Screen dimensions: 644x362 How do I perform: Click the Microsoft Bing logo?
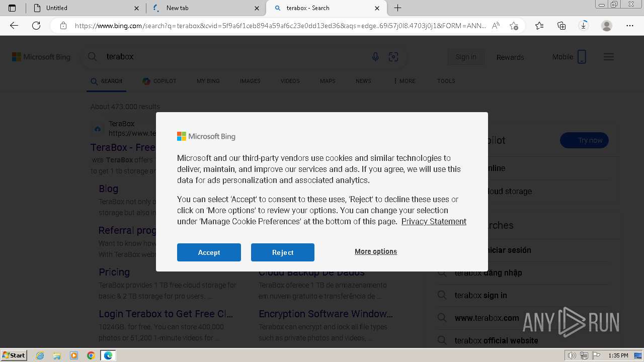pyautogui.click(x=41, y=57)
